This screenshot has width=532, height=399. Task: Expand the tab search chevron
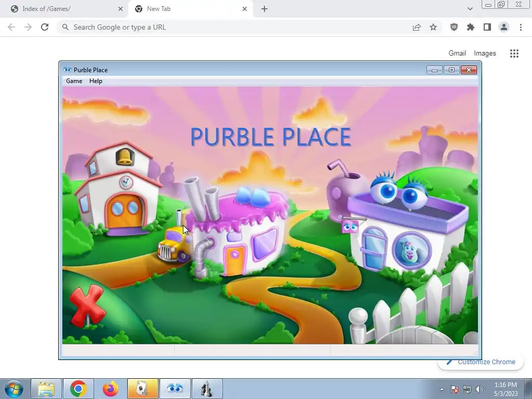pyautogui.click(x=470, y=9)
